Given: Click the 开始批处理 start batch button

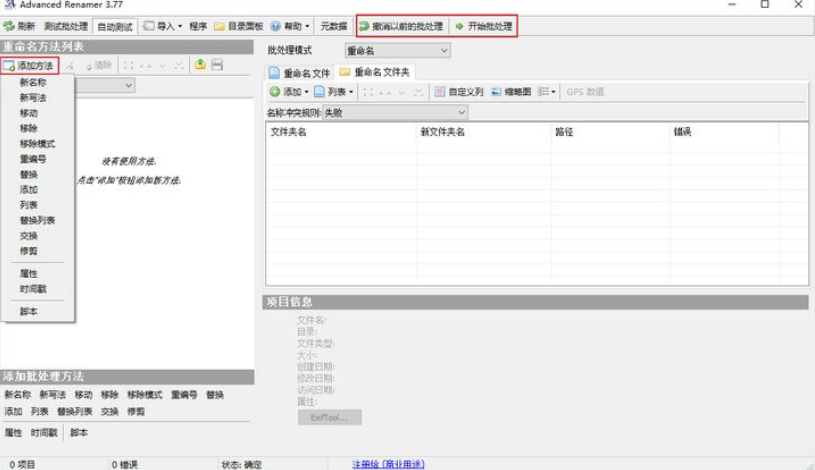Looking at the screenshot, I should 484,26.
